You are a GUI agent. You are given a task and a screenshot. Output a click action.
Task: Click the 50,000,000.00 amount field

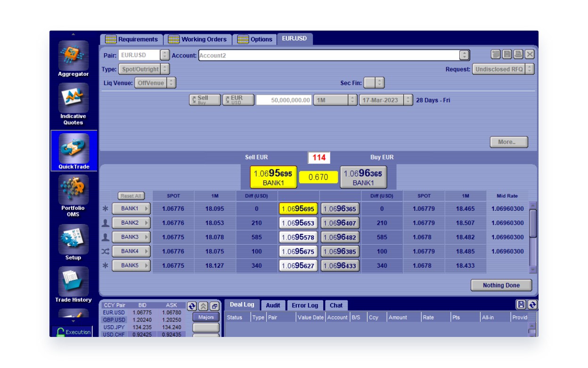[x=284, y=100]
